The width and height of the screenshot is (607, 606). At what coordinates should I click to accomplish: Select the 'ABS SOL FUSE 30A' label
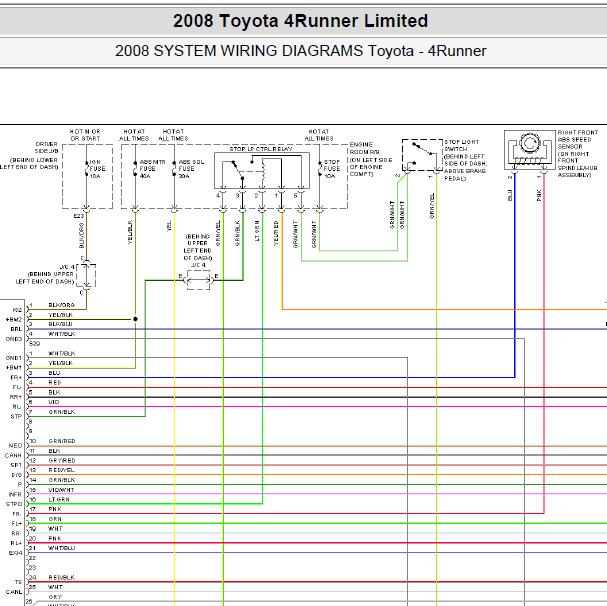[191, 169]
